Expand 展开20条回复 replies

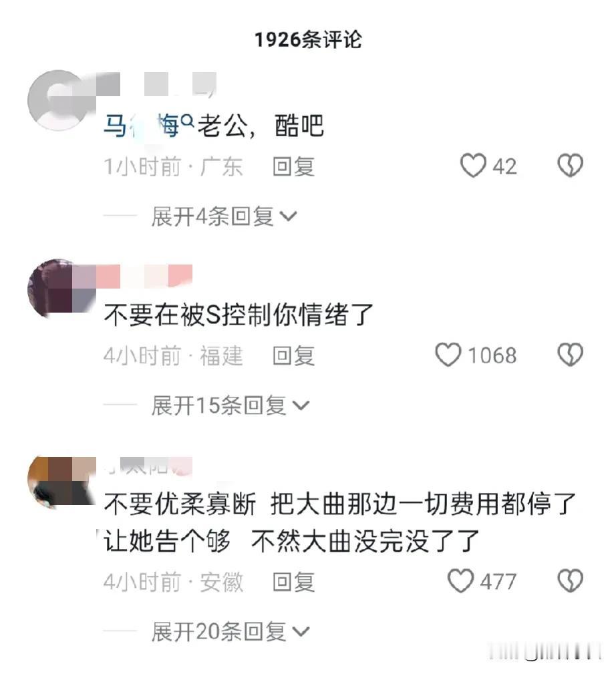point(230,631)
